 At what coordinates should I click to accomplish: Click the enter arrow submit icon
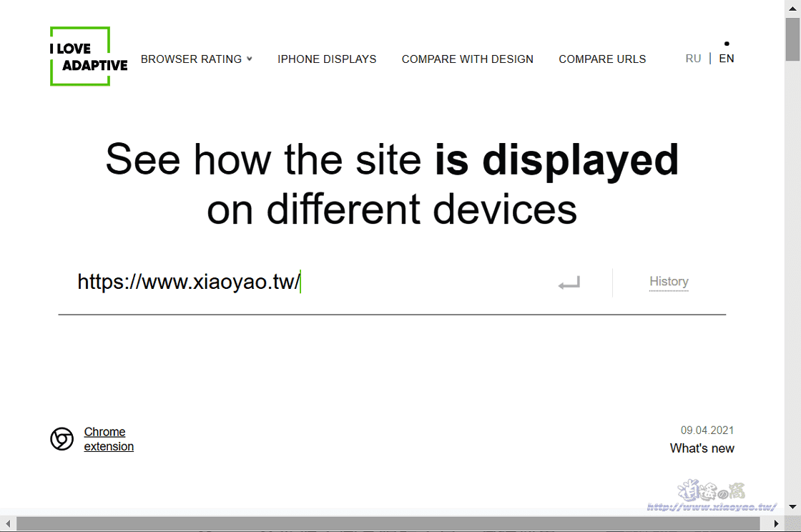click(x=569, y=283)
